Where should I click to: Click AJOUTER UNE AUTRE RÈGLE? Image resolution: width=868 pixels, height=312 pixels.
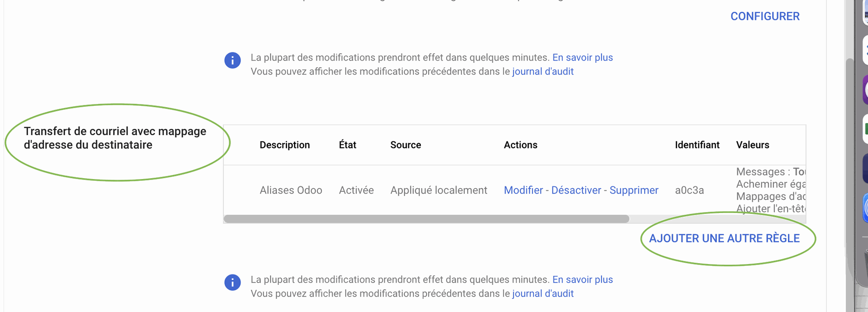724,238
